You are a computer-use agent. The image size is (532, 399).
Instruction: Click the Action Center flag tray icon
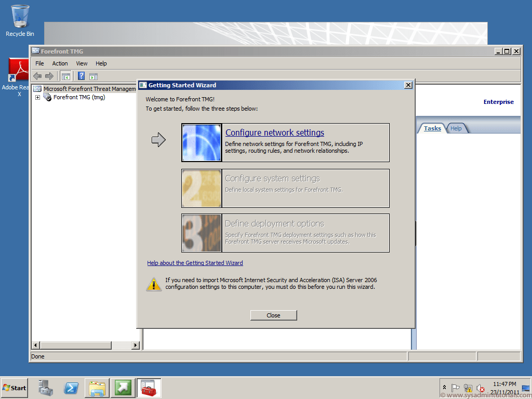(455, 388)
